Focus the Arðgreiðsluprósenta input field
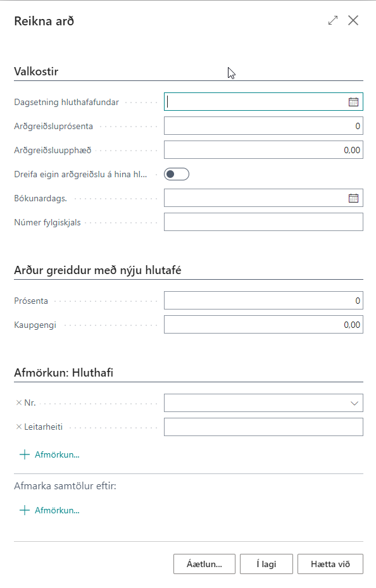This screenshot has height=588, width=376. click(263, 126)
